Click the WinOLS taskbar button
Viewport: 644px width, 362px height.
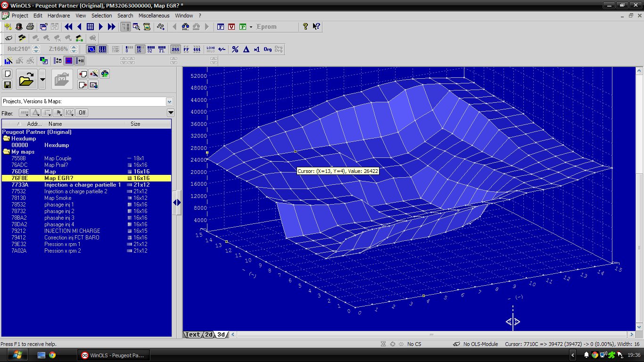[x=113, y=355]
